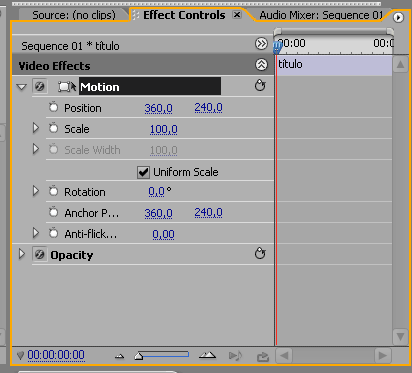Click the Position X value 360,0
412x373 pixels.
[x=158, y=108]
